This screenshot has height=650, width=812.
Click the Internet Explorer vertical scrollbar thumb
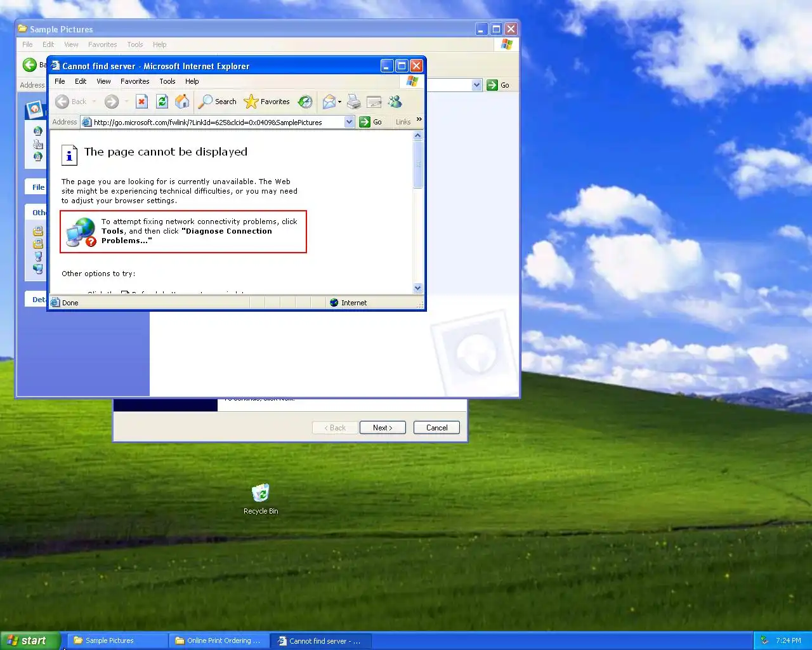pyautogui.click(x=417, y=164)
